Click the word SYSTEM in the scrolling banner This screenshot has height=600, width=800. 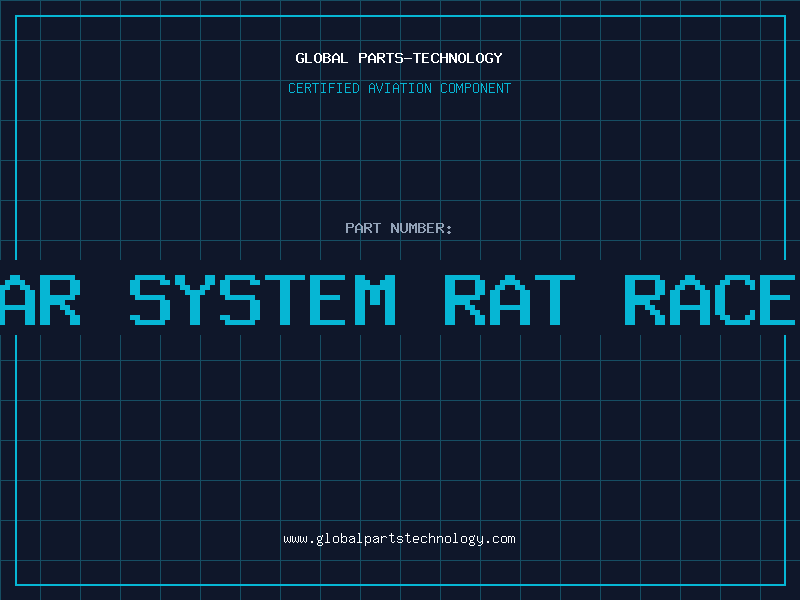pyautogui.click(x=263, y=300)
